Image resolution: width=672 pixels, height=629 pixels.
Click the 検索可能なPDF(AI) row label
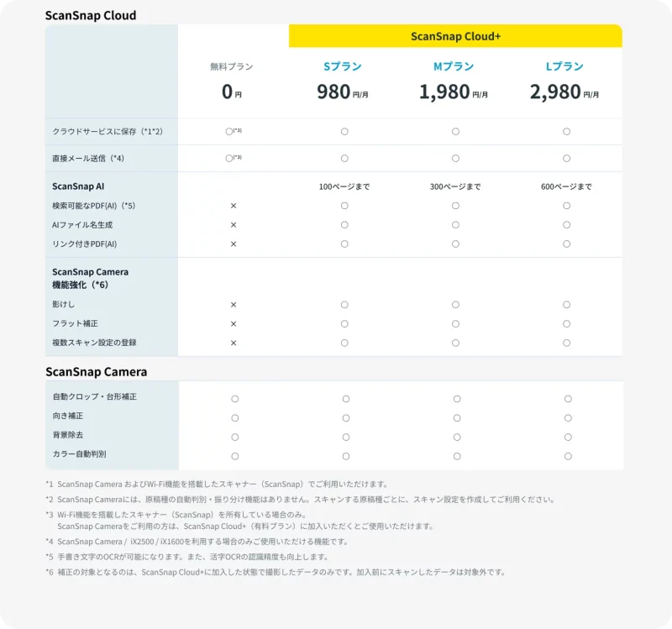click(x=94, y=206)
